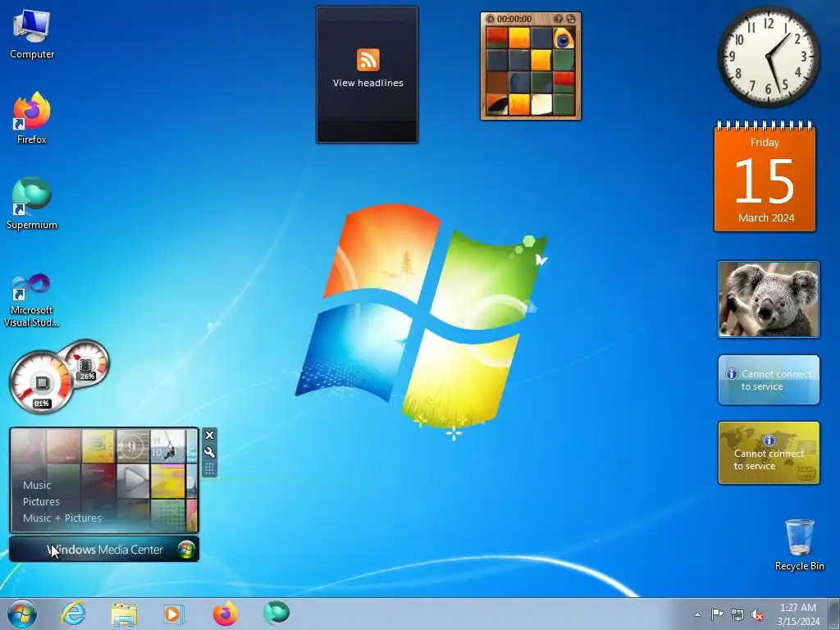The height and width of the screenshot is (630, 840).
Task: Open the Recycle Bin icon
Action: point(799,545)
